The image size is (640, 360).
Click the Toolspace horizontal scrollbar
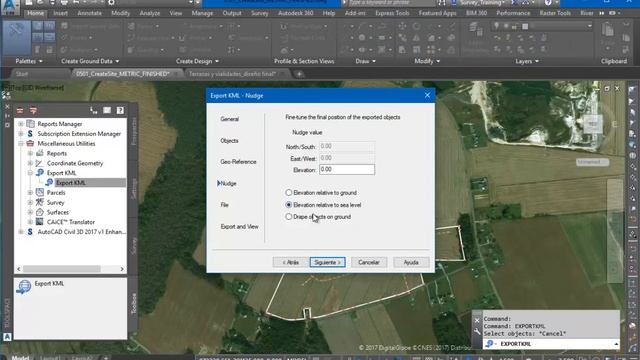coord(70,269)
